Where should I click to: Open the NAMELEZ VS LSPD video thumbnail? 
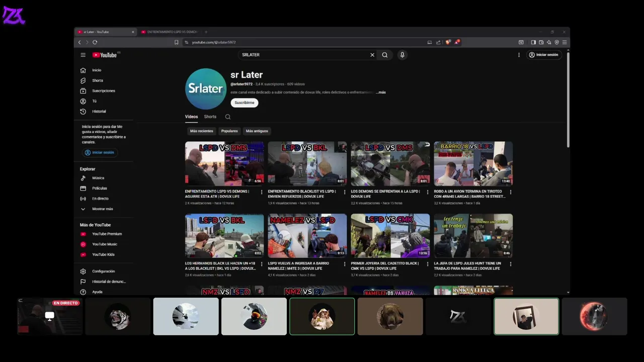click(x=307, y=236)
